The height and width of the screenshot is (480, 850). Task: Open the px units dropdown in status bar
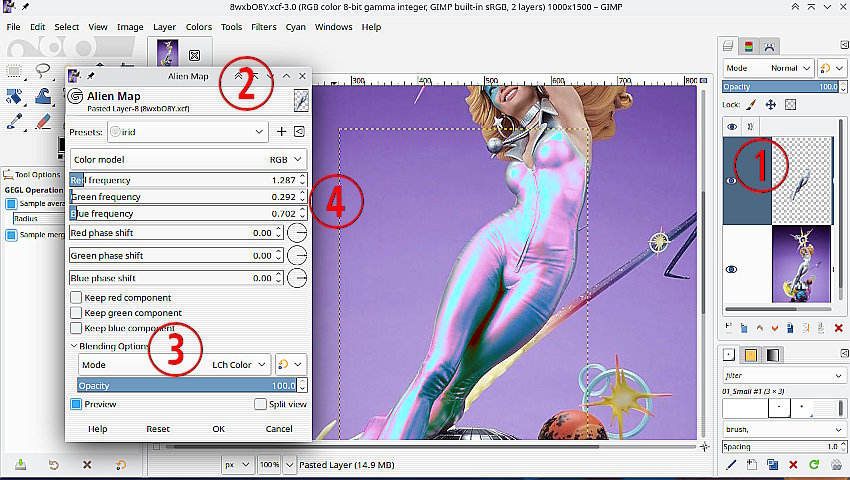(237, 465)
